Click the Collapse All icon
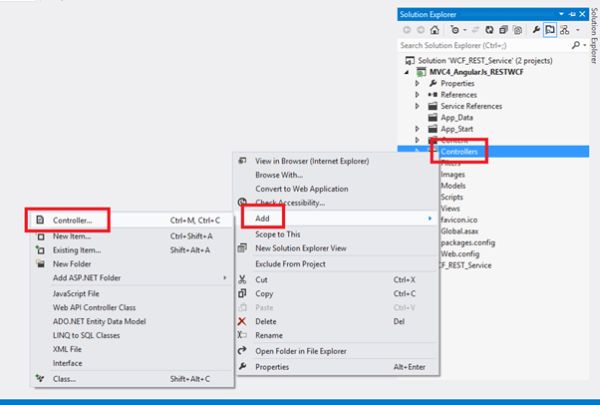Viewport: 600px width, 405px height. [x=503, y=30]
